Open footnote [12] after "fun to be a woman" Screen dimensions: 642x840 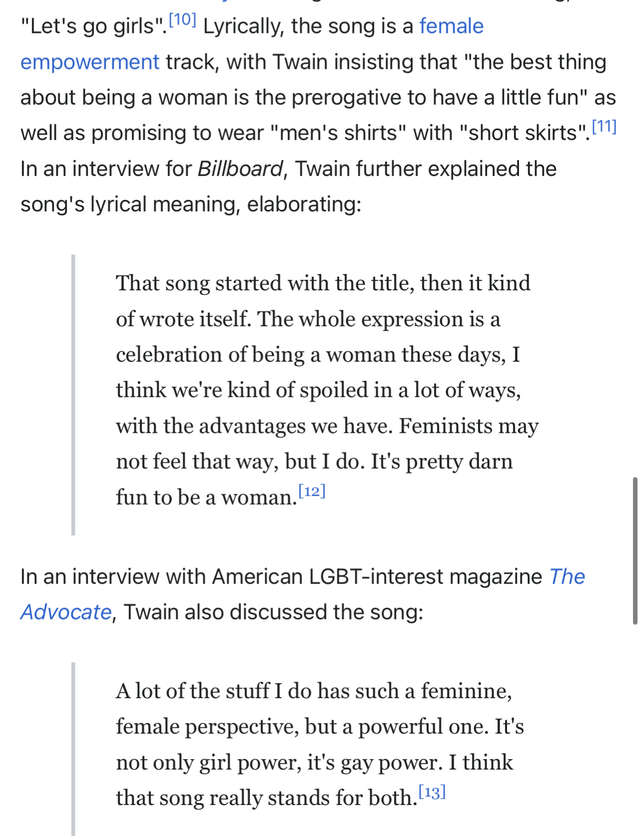click(312, 492)
